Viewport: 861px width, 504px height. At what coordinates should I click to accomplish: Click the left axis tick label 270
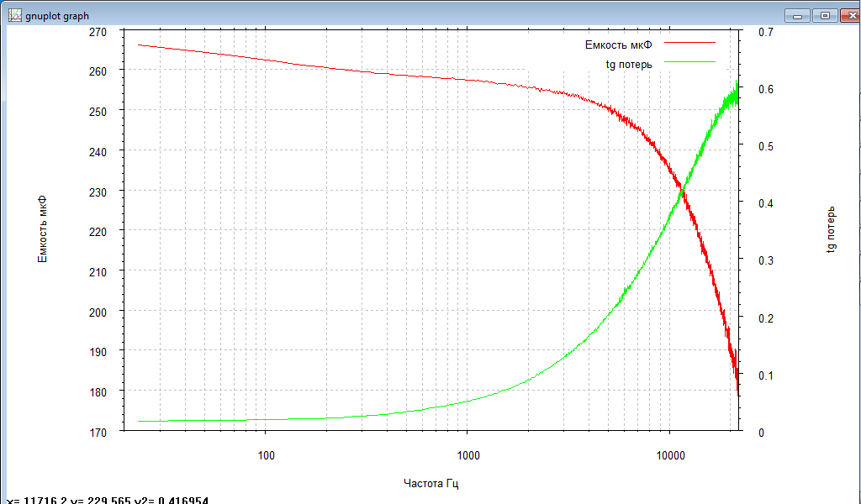[98, 33]
